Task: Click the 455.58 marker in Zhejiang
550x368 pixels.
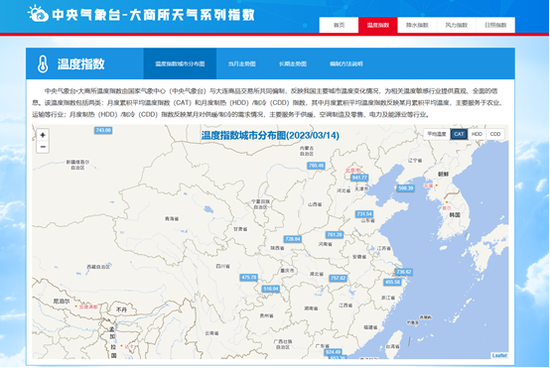Action: [392, 282]
